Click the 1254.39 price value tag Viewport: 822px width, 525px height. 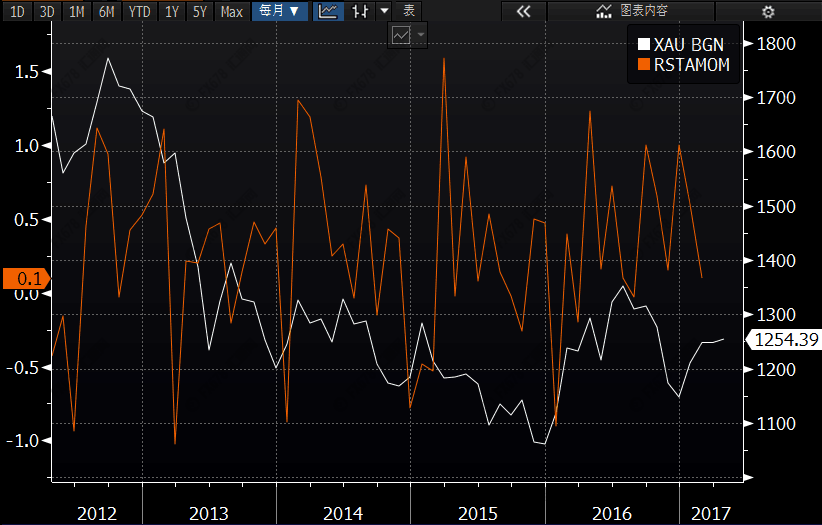point(784,340)
